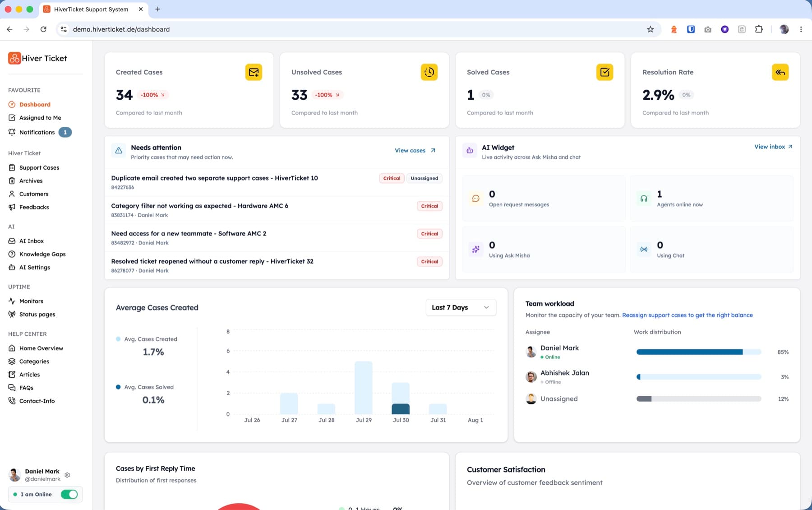
Task: Click the Hiver Ticket logo icon
Action: point(14,58)
